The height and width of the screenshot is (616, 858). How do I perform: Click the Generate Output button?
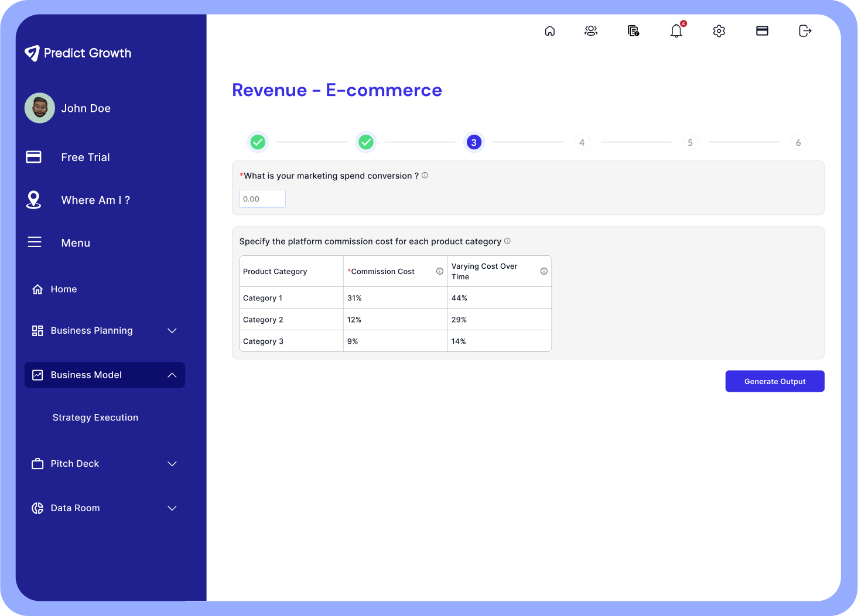(x=774, y=381)
